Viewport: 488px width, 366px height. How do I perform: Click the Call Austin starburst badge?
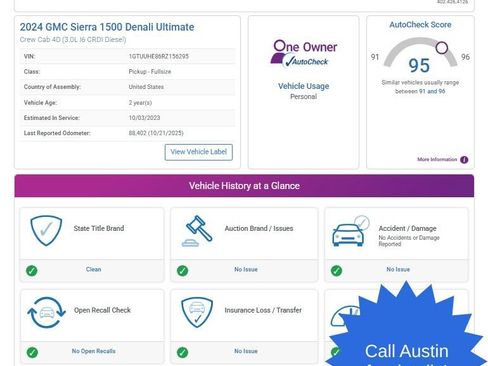click(406, 325)
